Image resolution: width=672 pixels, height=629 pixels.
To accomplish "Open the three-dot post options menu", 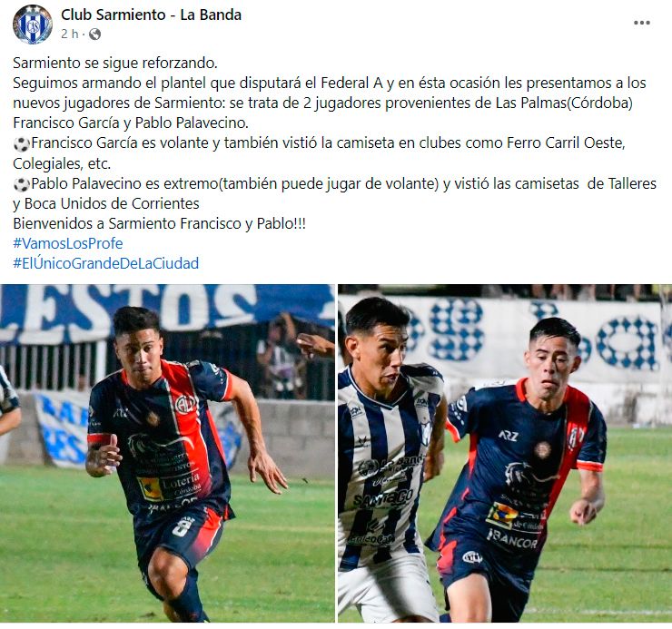I will click(641, 23).
